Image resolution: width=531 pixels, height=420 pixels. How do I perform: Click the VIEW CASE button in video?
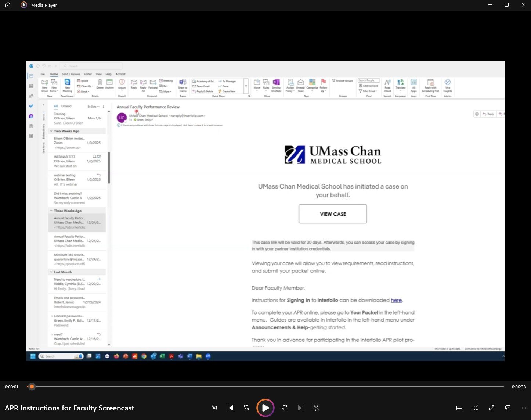click(x=333, y=214)
